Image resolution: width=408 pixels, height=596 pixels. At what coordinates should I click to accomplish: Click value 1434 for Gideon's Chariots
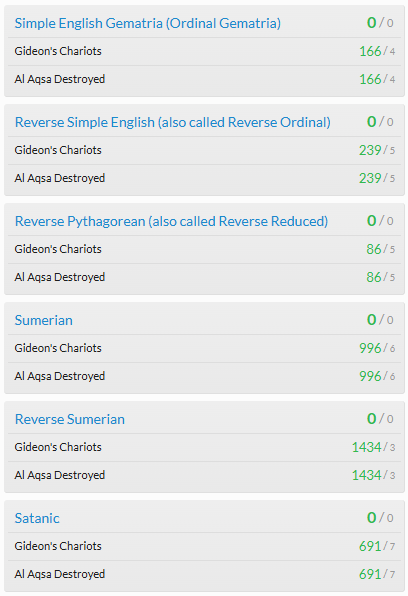coord(367,447)
